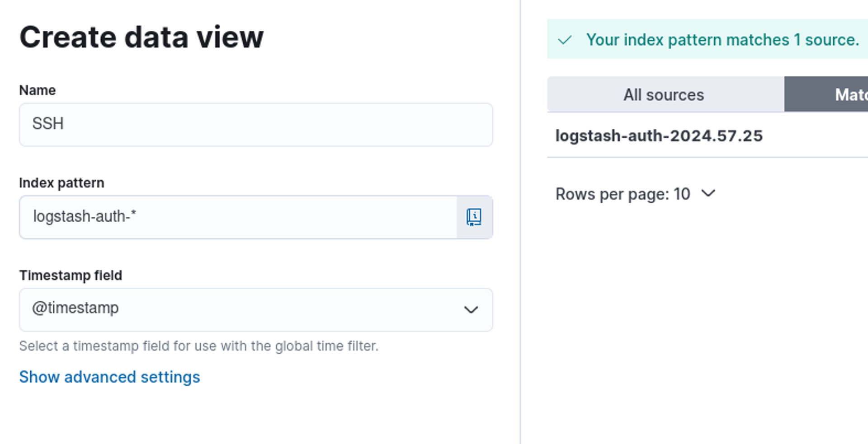The image size is (868, 444).
Task: Click the green checkmark in match callout
Action: point(565,40)
